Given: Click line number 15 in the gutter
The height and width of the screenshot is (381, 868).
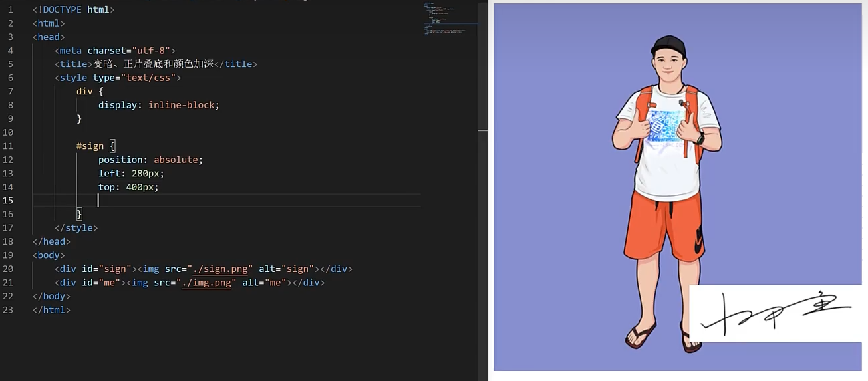Looking at the screenshot, I should tap(7, 200).
